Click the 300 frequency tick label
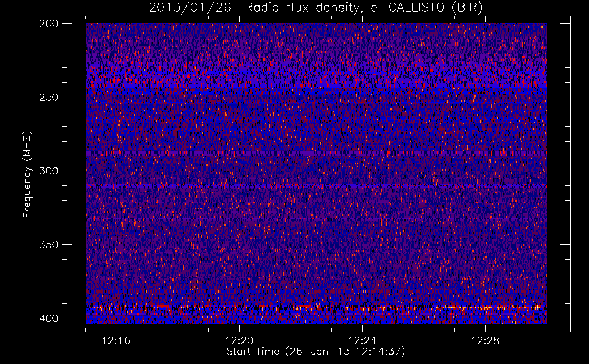589x364 pixels. pyautogui.click(x=48, y=171)
